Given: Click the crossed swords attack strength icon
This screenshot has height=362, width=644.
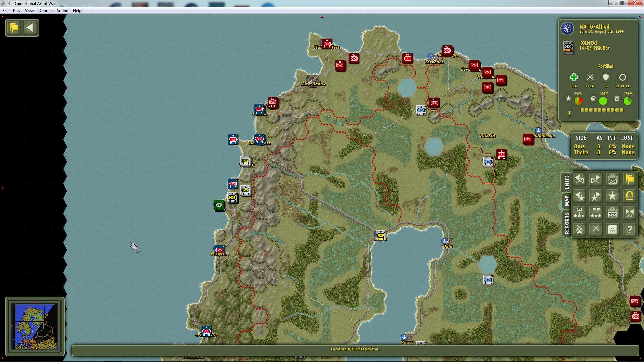Looking at the screenshot, I should [x=590, y=77].
